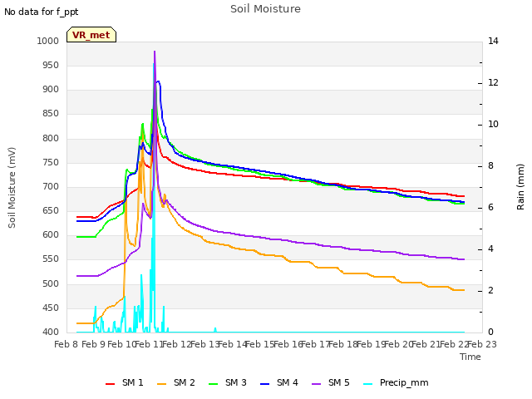Toggle the Precip_mm legend entry

[396, 382]
